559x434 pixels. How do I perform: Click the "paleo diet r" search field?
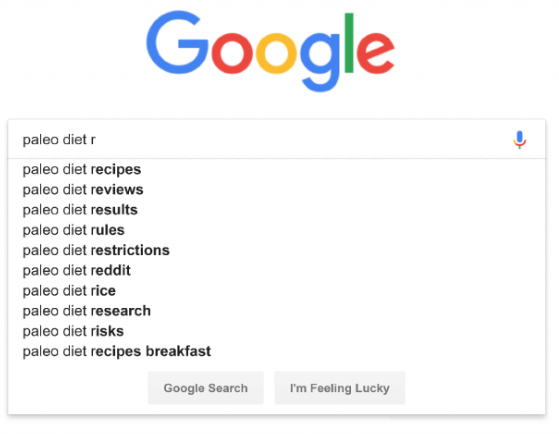pos(276,139)
